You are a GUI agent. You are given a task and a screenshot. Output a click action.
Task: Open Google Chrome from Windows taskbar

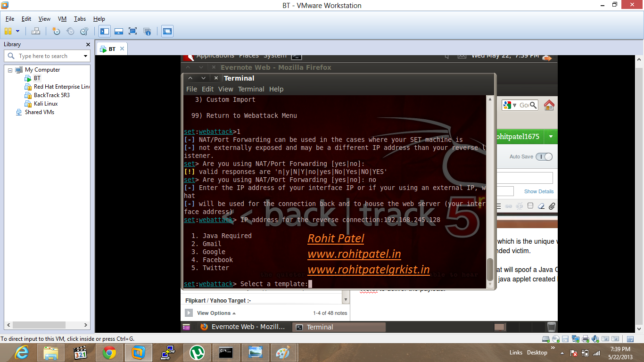click(x=109, y=353)
